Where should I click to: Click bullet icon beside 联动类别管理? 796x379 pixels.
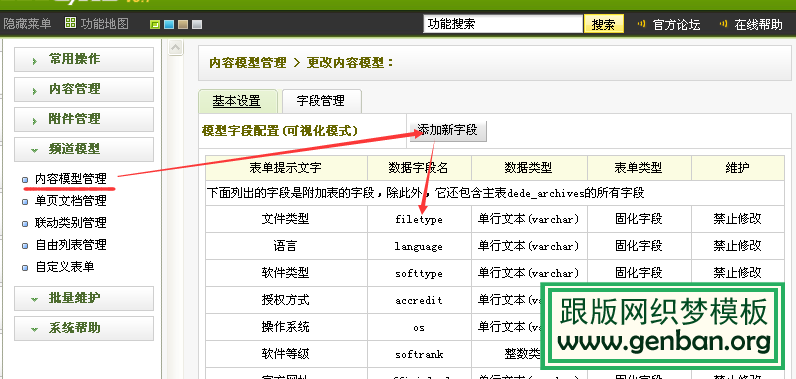[x=25, y=224]
